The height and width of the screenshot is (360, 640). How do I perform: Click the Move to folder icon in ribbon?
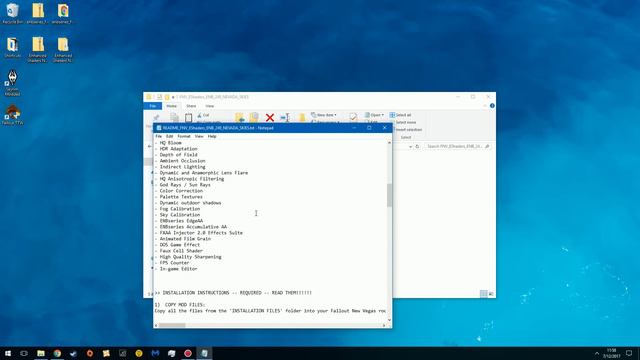tap(240, 118)
